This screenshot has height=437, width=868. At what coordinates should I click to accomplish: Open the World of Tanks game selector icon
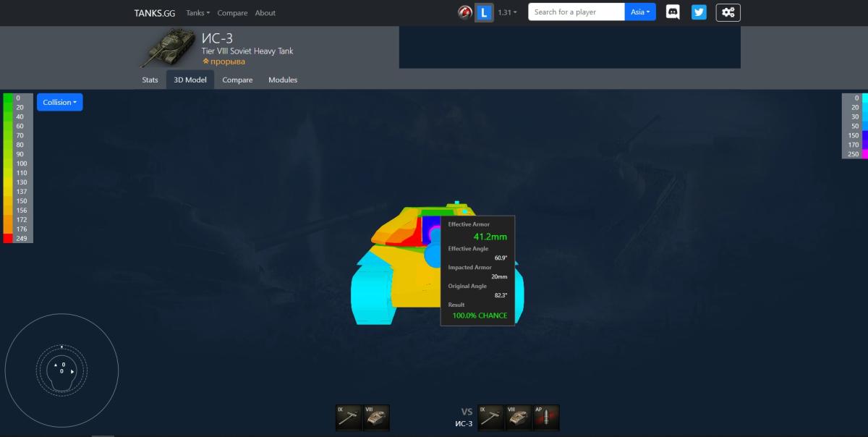click(x=465, y=12)
